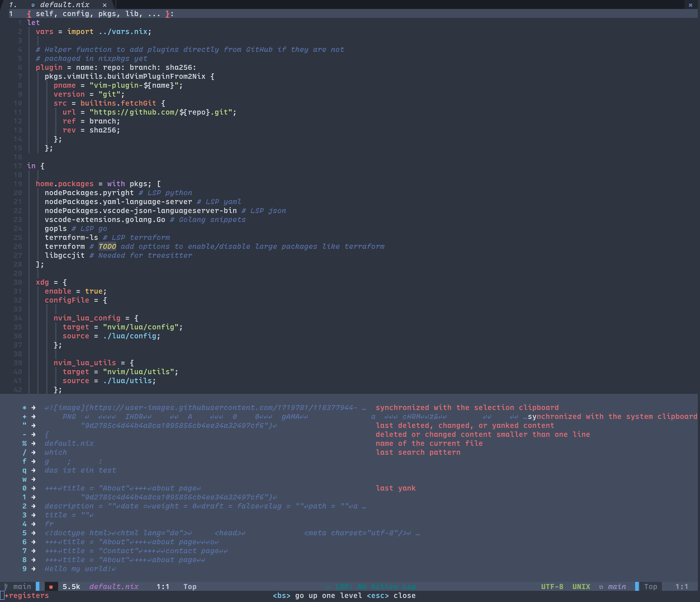
Task: Click the 'default.nix' filename in the statusline
Action: [114, 586]
